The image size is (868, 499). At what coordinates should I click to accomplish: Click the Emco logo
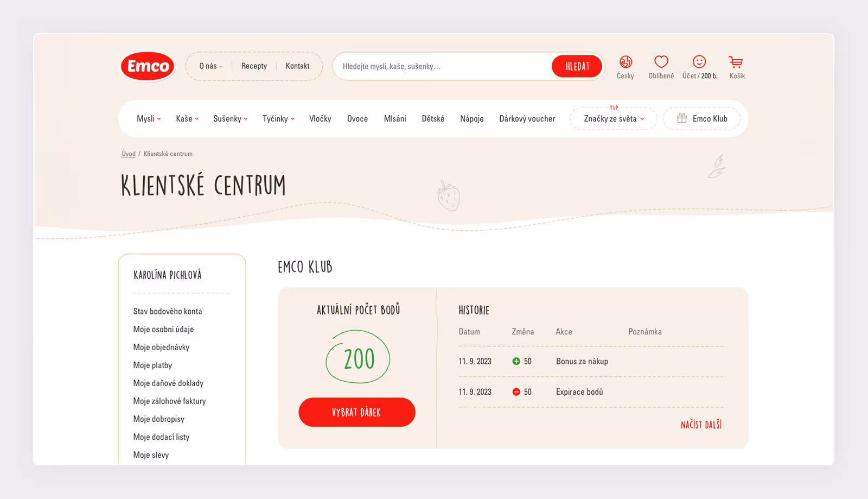(x=148, y=66)
